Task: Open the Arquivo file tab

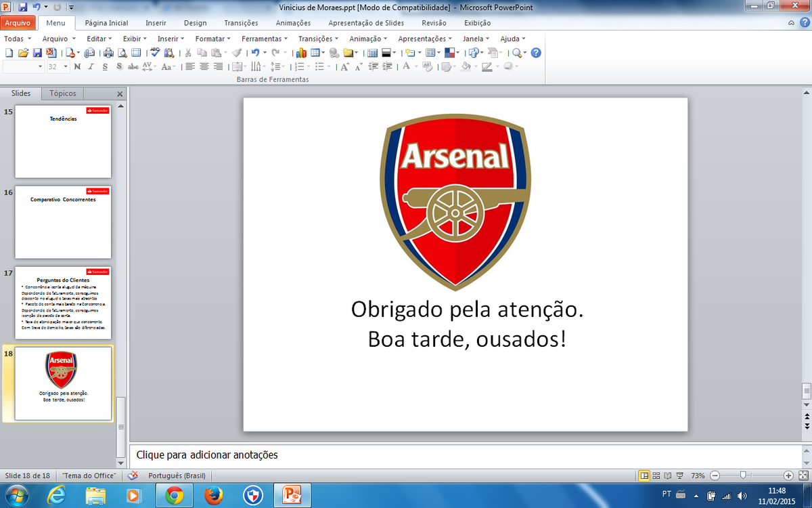Action: (18, 22)
